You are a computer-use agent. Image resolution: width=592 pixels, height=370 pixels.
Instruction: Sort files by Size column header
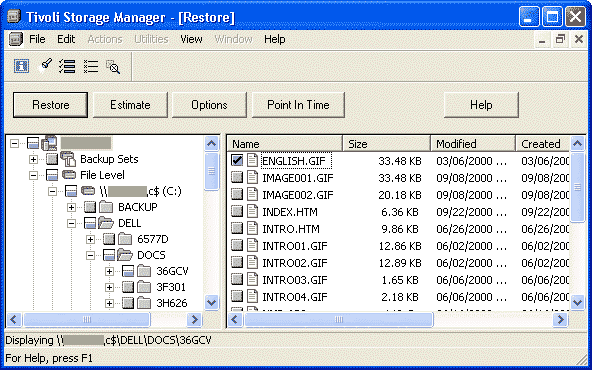coord(386,144)
